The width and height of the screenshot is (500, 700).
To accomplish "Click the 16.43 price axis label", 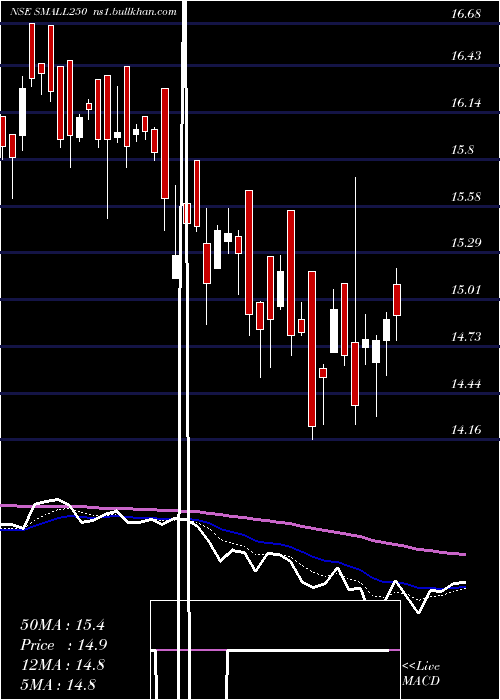I will click(466, 56).
